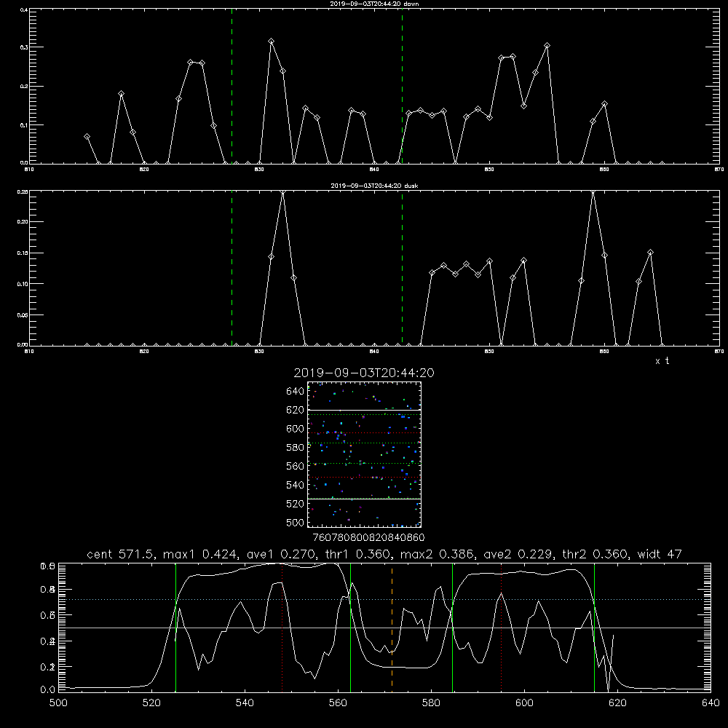Select dawn plot diamond peak near x 855
Viewport: 728px width, 728px height.
pos(547,45)
